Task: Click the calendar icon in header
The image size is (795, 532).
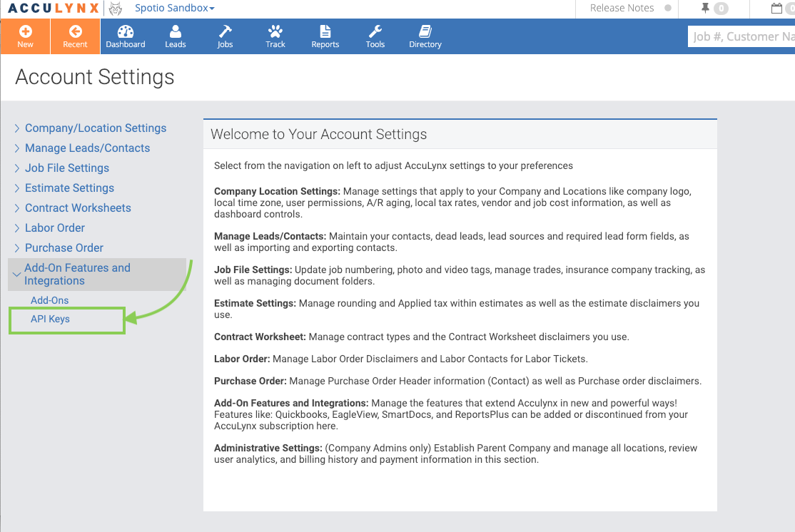Action: (776, 8)
